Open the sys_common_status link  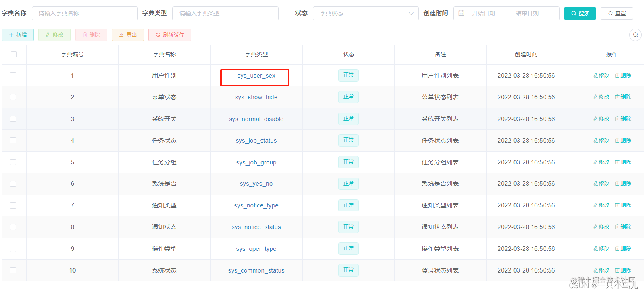tap(256, 270)
